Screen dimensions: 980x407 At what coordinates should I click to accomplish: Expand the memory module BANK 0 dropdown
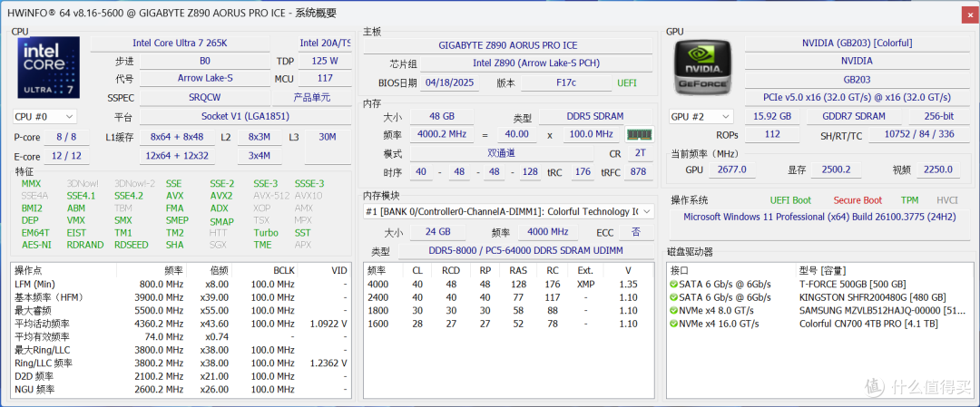[x=509, y=211]
